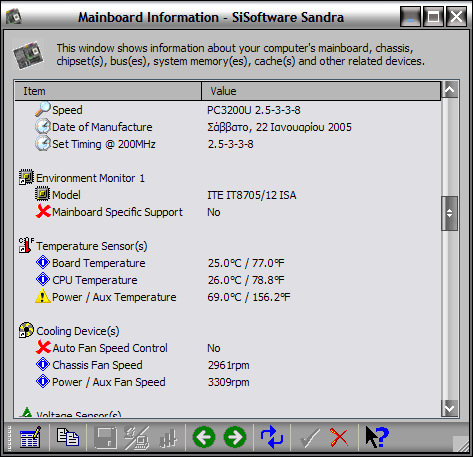473x457 pixels.
Task: Click the red X Cancel toolbar icon
Action: pos(339,437)
